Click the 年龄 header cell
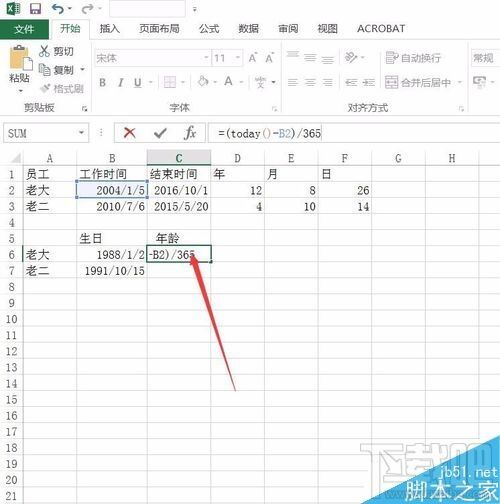This screenshot has height=504, width=500. 179,238
